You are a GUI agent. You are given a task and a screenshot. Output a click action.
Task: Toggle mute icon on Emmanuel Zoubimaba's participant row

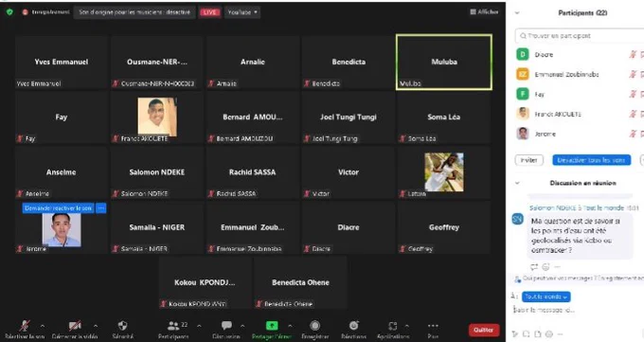633,74
